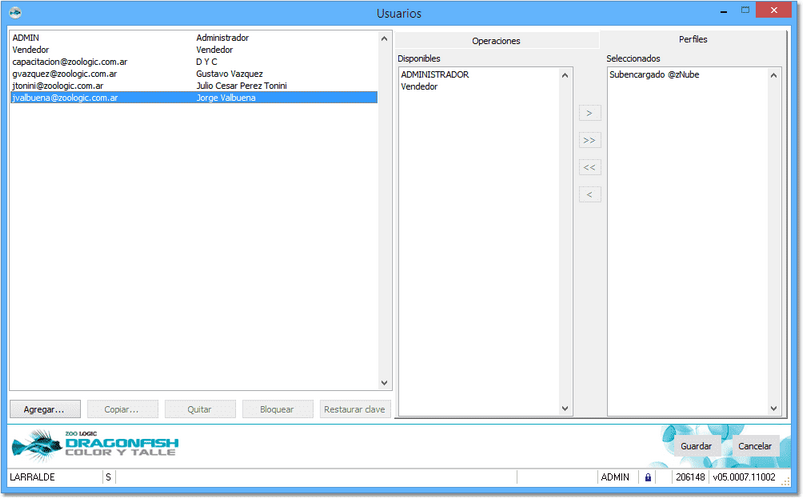Move selected profile right with > button
This screenshot has width=803, height=499.
(x=589, y=113)
